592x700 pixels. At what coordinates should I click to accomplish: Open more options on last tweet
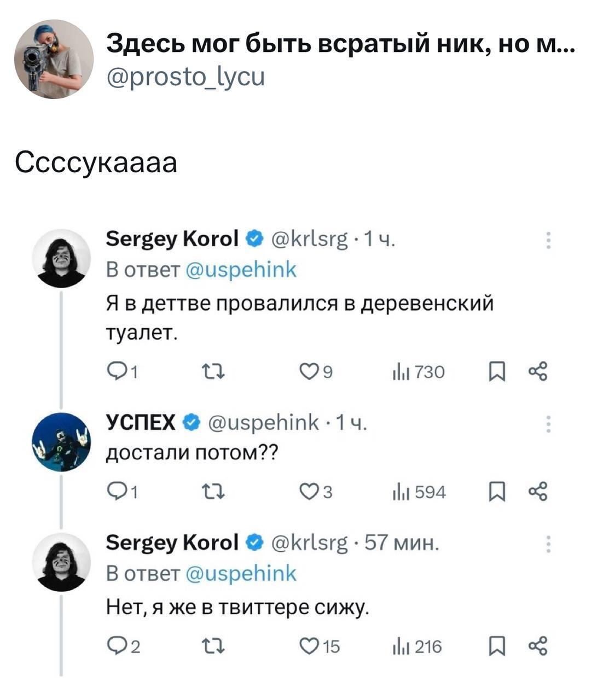click(x=548, y=544)
